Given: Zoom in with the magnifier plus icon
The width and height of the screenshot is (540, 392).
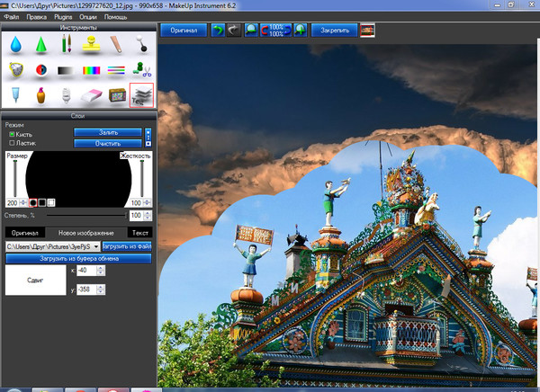Looking at the screenshot, I should click(x=301, y=31).
